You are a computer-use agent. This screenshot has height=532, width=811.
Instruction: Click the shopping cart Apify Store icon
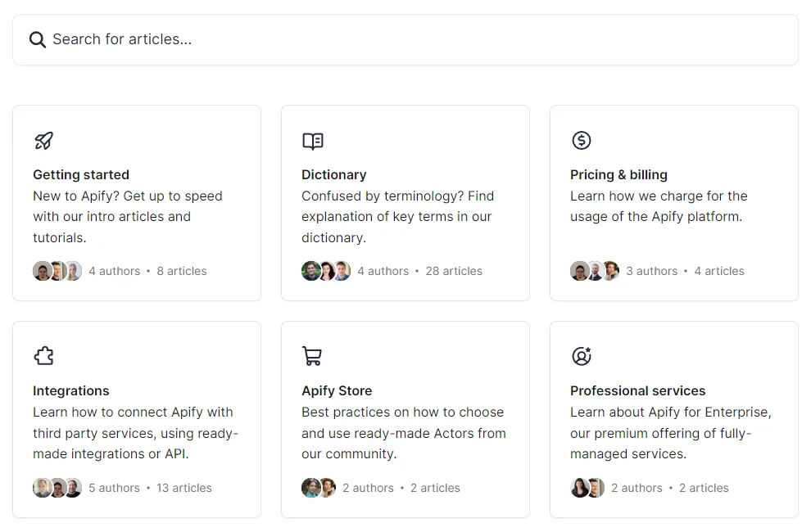coord(312,356)
